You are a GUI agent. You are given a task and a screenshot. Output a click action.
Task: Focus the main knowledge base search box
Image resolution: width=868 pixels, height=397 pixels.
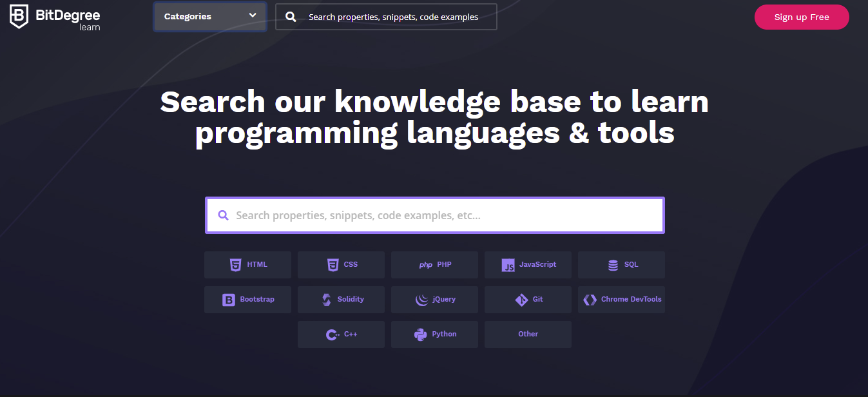click(x=435, y=215)
